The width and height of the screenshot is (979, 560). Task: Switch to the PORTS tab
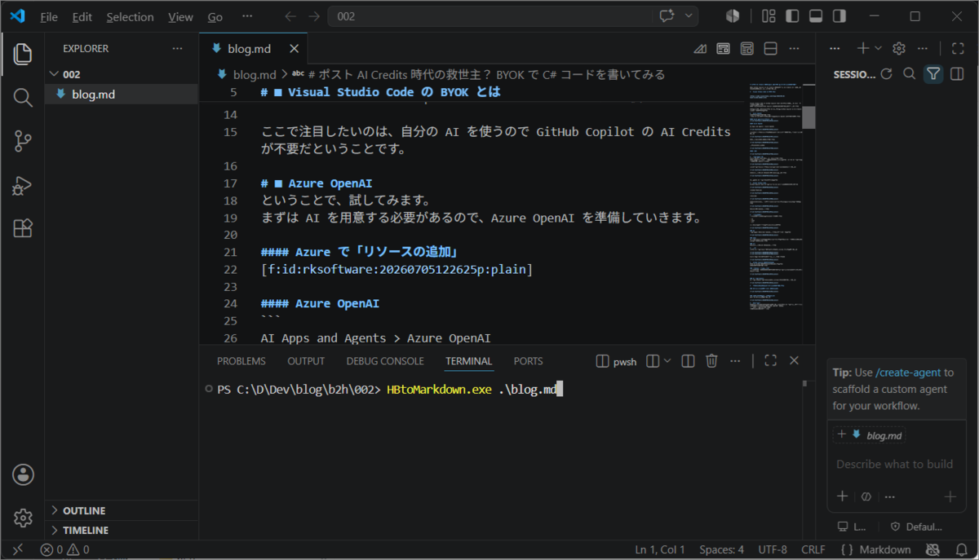tap(528, 361)
